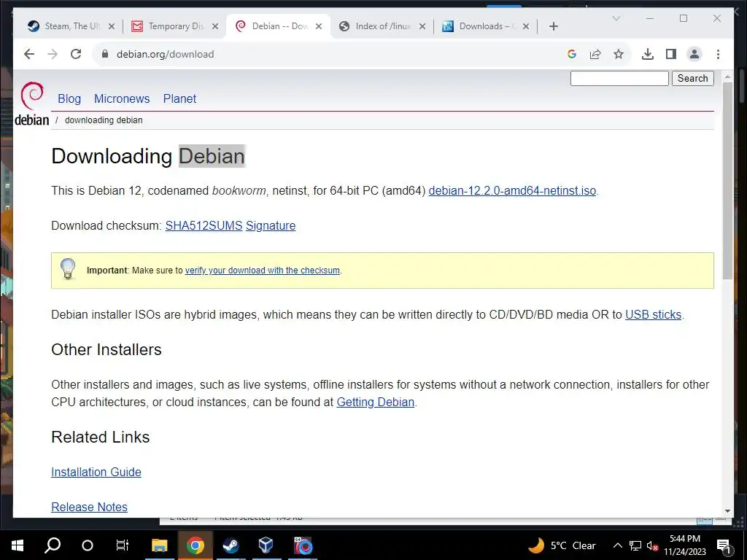Viewport: 747px width, 560px height.
Task: Expand the tab search chevron
Action: 616,18
